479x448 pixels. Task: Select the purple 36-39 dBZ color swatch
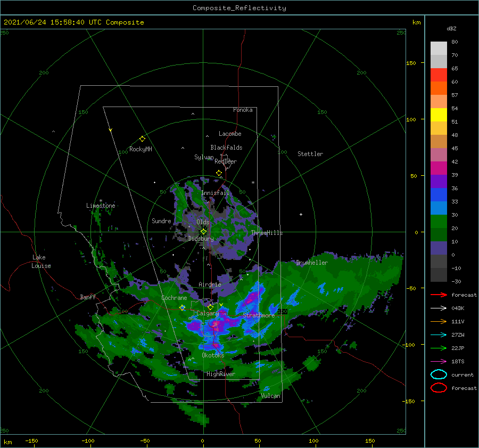click(439, 181)
